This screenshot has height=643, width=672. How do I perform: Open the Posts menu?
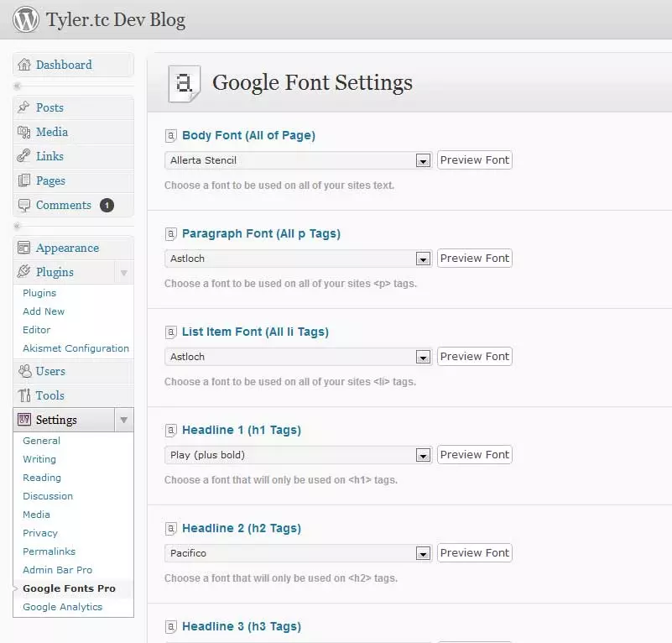[x=49, y=107]
